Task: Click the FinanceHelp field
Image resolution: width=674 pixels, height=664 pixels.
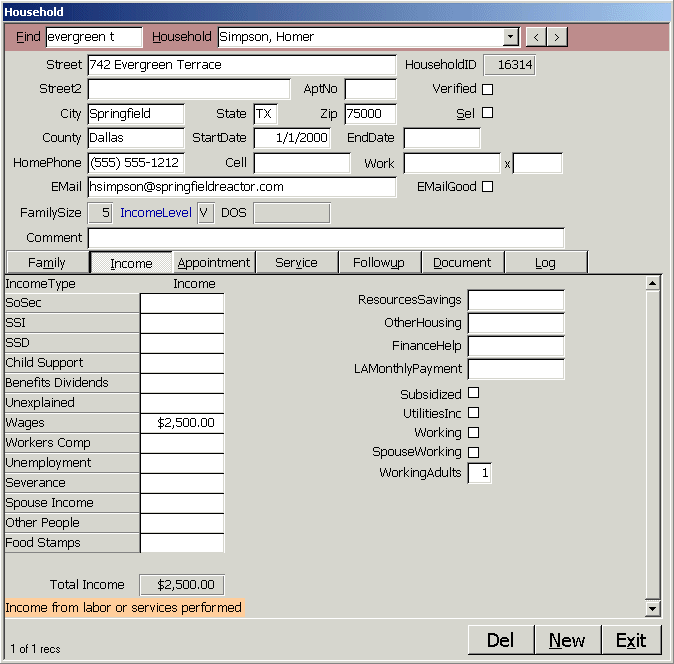Action: (516, 346)
